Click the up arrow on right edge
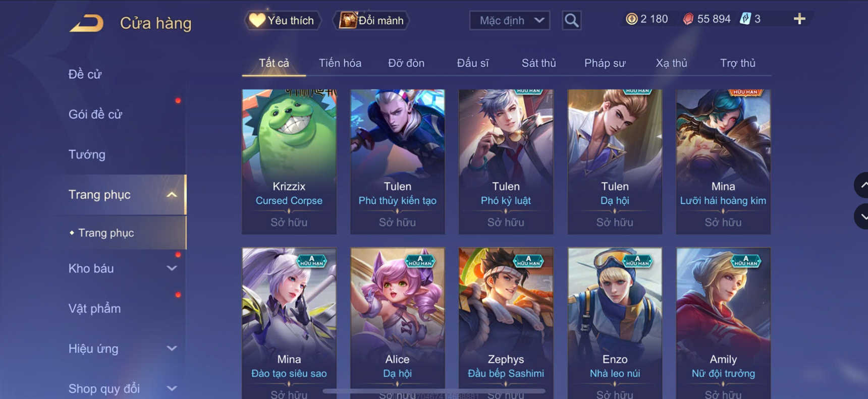The height and width of the screenshot is (399, 868). tap(862, 185)
